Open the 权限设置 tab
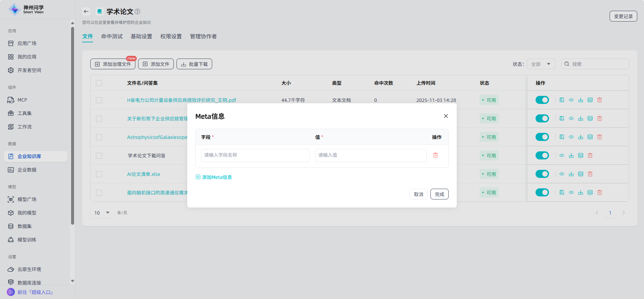This screenshot has height=299, width=644. tap(171, 36)
